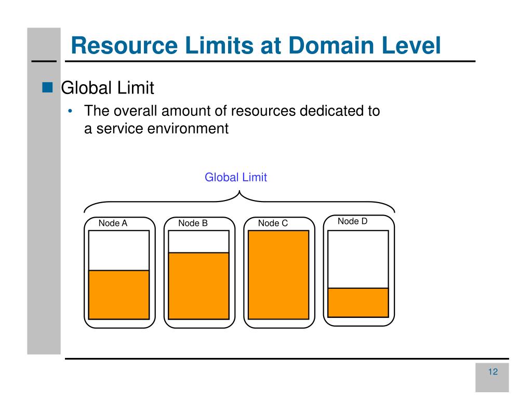Click the "Node B" label
The width and height of the screenshot is (532, 399).
coord(193,223)
